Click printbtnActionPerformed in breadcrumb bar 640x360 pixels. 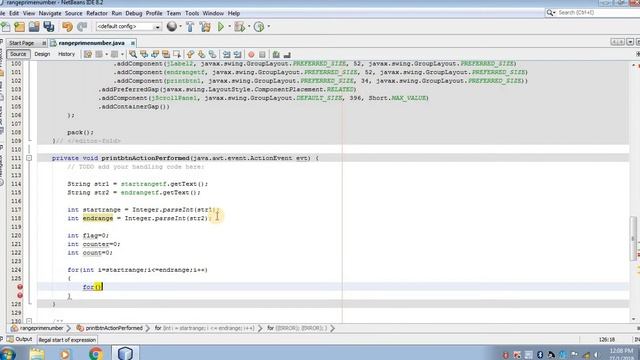pyautogui.click(x=114, y=328)
